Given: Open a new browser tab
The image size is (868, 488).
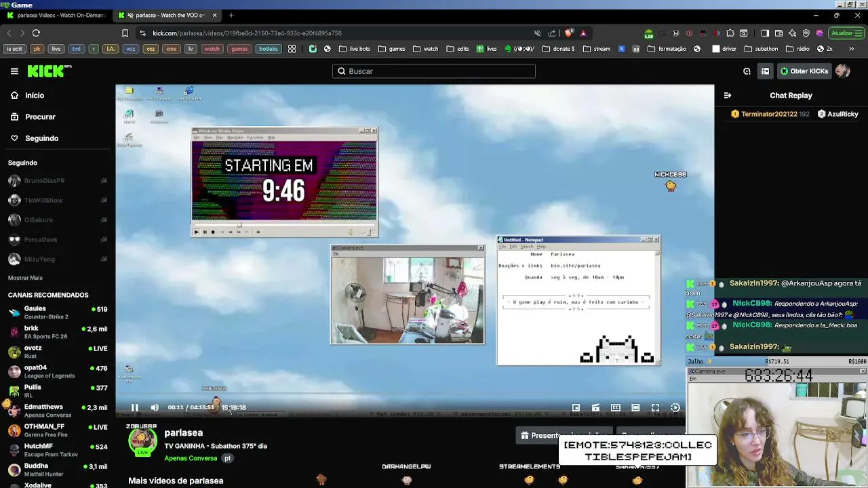Looking at the screenshot, I should coord(231,15).
